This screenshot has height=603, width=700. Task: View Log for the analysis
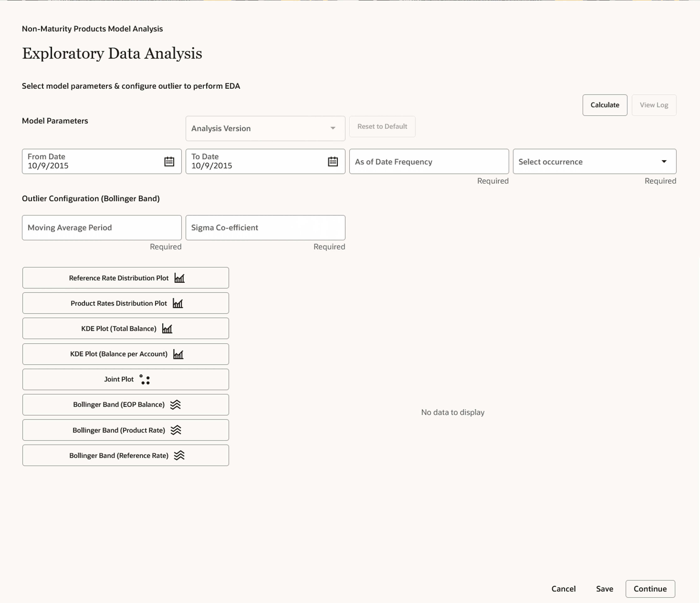coord(653,105)
